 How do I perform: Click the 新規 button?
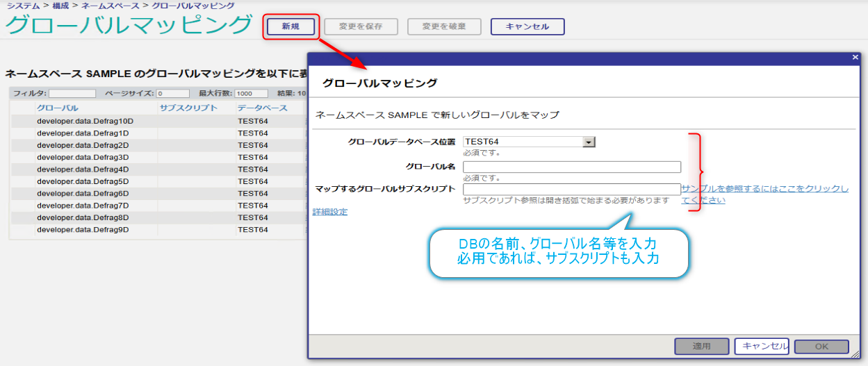pos(290,26)
